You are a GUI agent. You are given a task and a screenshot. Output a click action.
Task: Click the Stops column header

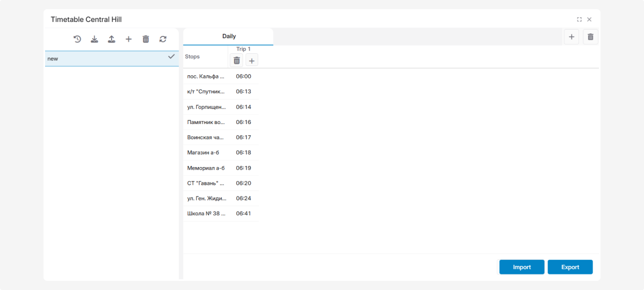pos(192,56)
